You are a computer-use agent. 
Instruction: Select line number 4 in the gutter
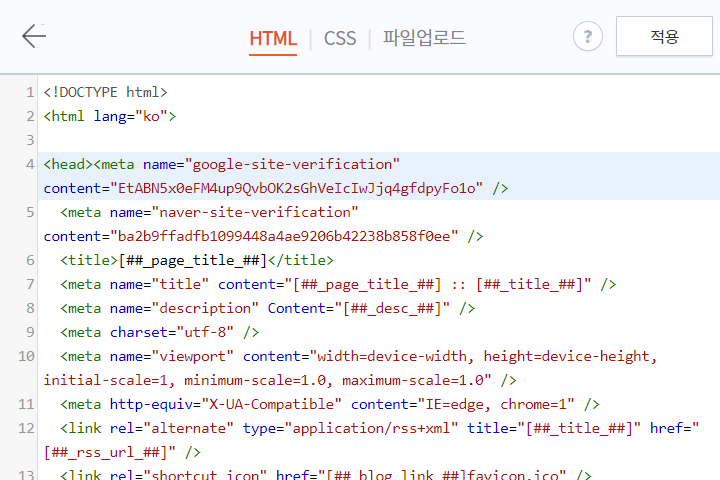(x=30, y=164)
